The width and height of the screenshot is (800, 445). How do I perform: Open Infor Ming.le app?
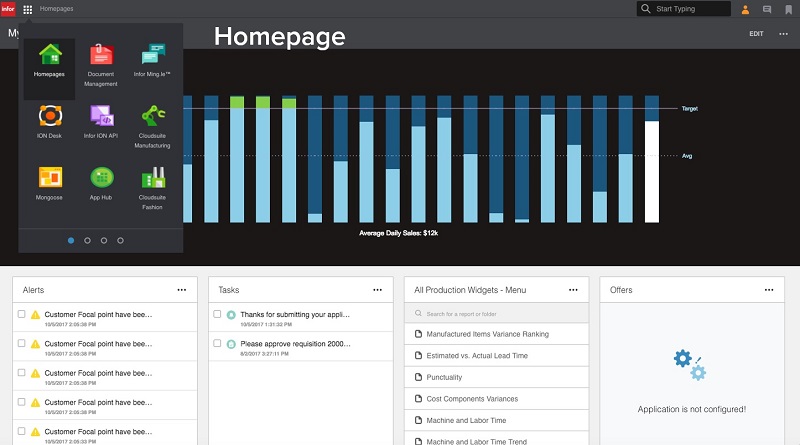click(x=153, y=61)
